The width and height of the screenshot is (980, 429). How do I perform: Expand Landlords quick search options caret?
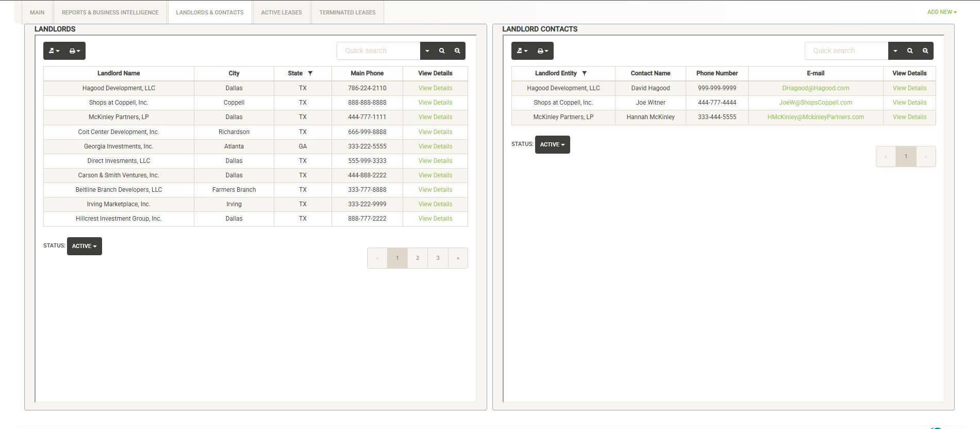coord(427,51)
